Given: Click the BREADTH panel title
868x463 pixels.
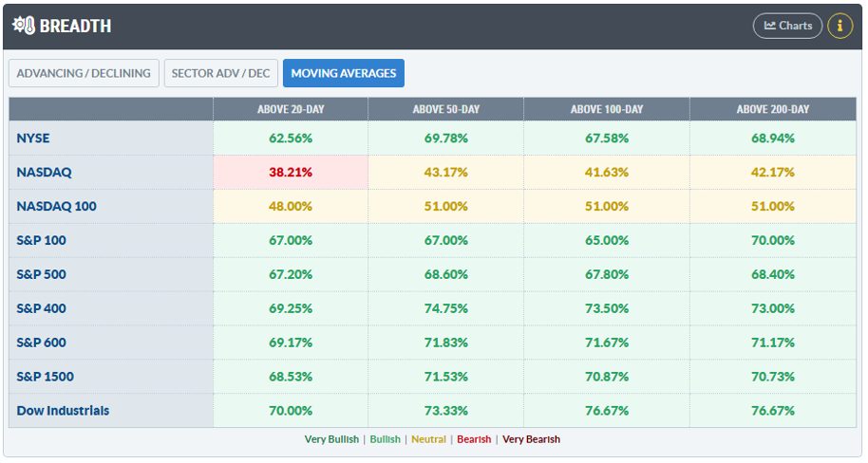Looking at the screenshot, I should [75, 26].
